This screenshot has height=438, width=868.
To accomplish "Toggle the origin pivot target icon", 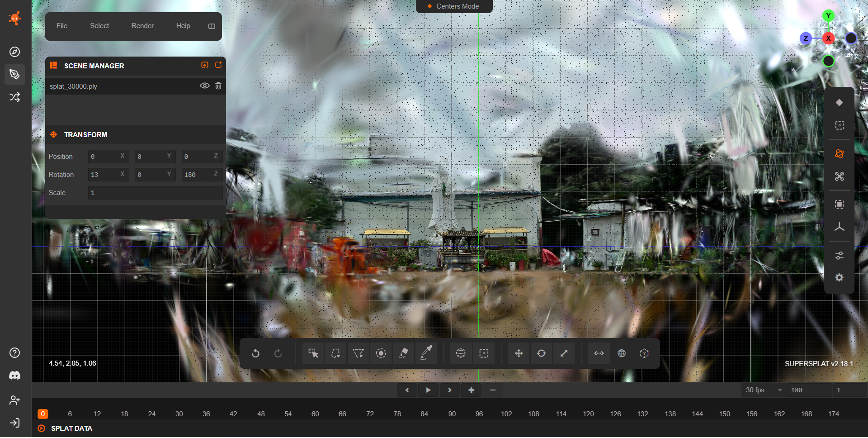I will [644, 353].
